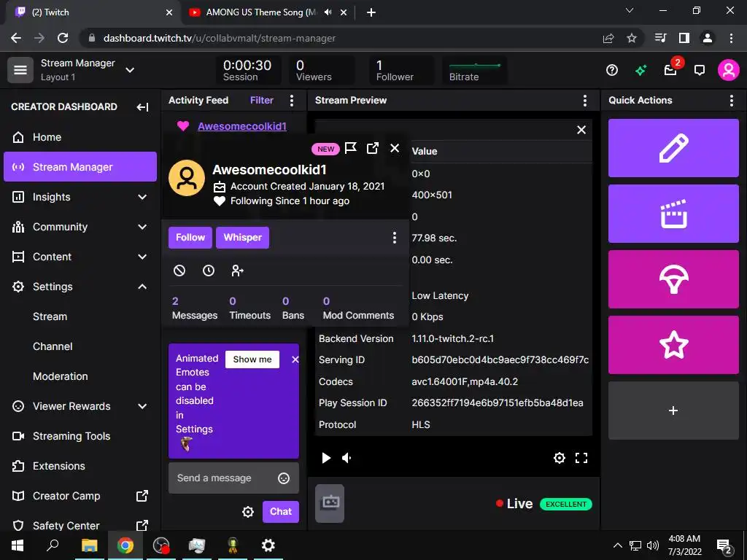
Task: Open chat settings gear icon
Action: (x=248, y=512)
